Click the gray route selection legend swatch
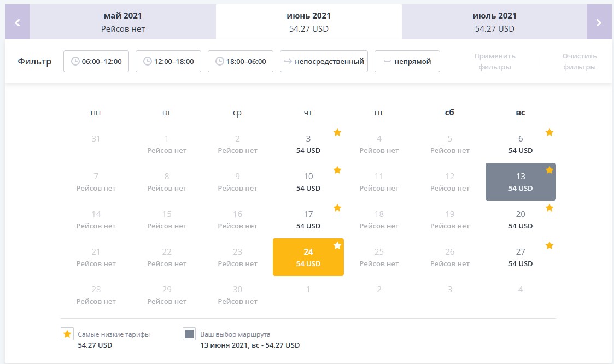The height and width of the screenshot is (364, 614). coord(189,334)
